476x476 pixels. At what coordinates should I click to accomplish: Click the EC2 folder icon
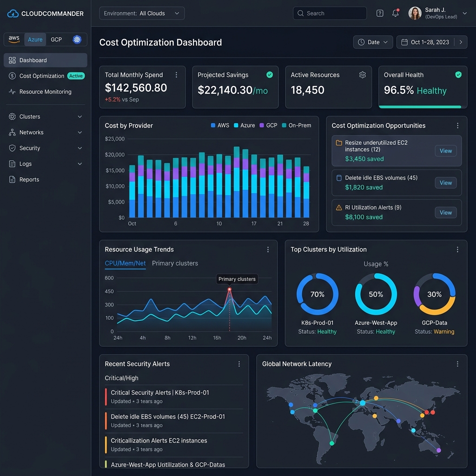(x=339, y=143)
